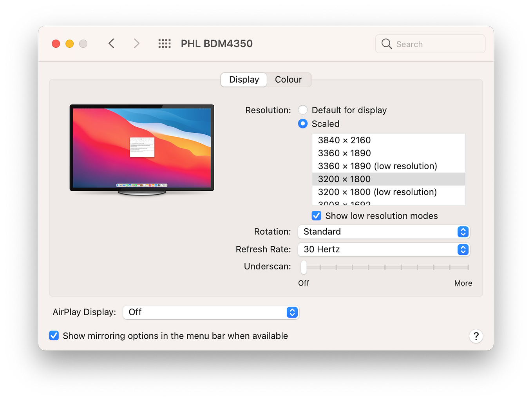Click the back navigation arrow

click(x=111, y=43)
